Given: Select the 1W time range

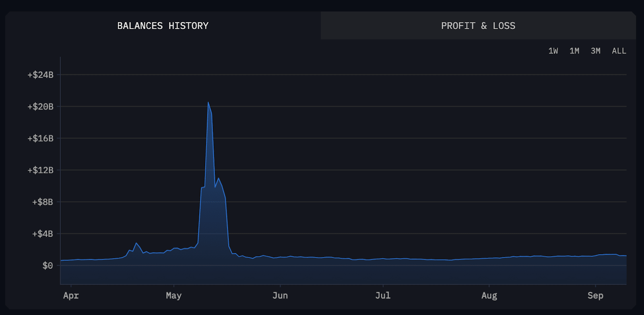Looking at the screenshot, I should coord(553,51).
